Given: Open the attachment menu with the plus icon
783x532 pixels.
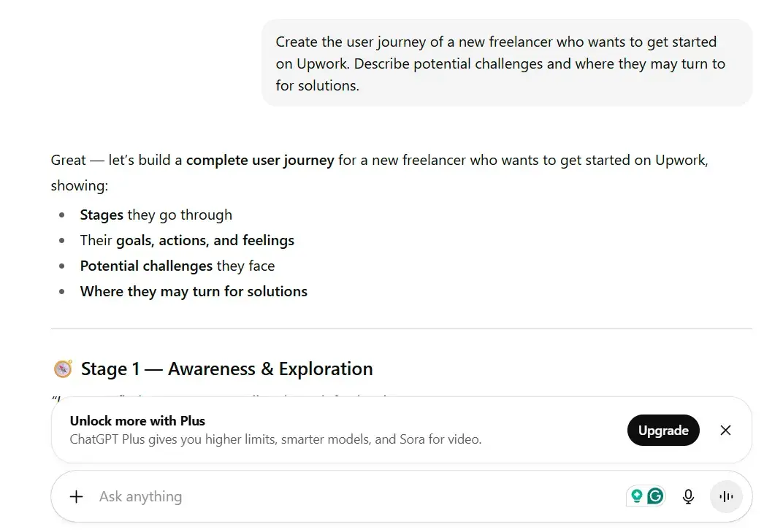Looking at the screenshot, I should [76, 496].
